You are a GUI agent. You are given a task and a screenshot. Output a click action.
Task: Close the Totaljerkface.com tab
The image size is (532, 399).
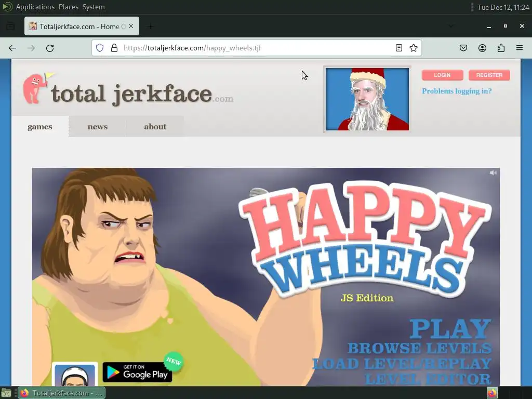click(131, 26)
